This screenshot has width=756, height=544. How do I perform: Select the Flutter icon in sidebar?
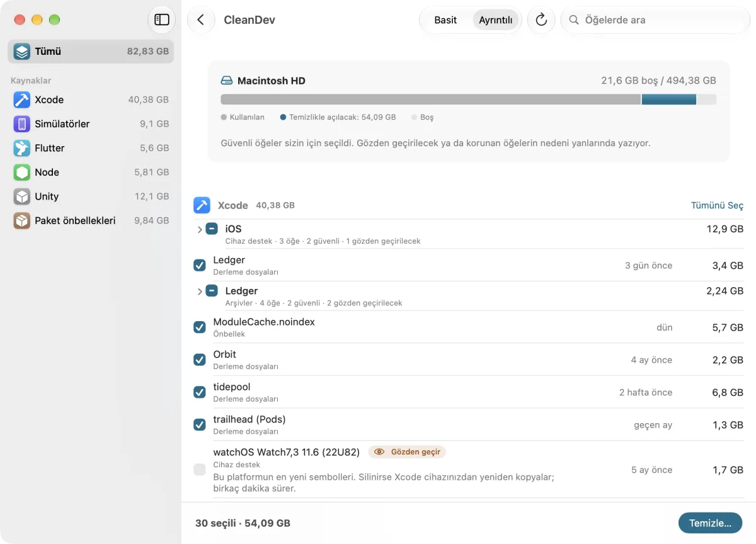click(22, 148)
